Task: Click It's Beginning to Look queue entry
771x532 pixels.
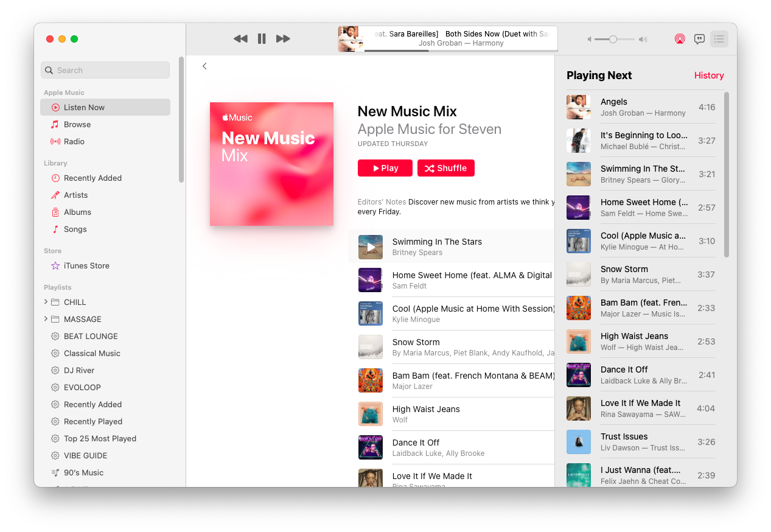Action: point(641,140)
